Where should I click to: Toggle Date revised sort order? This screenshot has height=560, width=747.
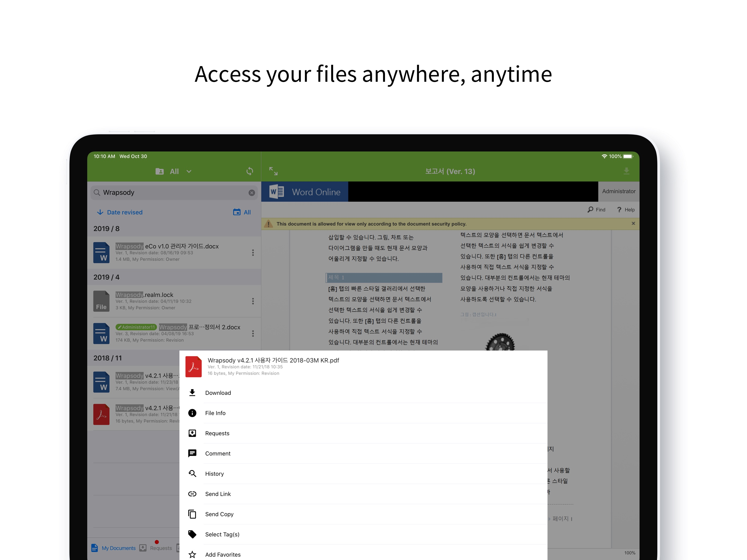[120, 212]
